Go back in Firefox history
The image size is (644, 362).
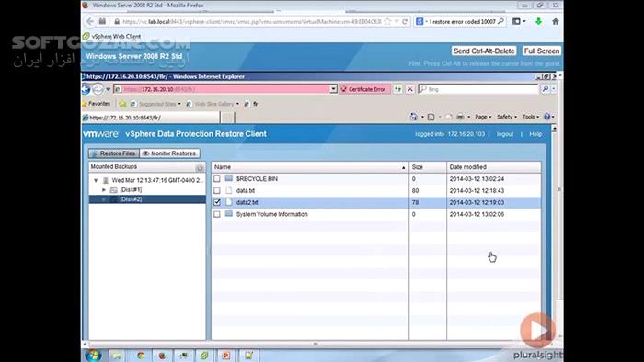point(90,21)
